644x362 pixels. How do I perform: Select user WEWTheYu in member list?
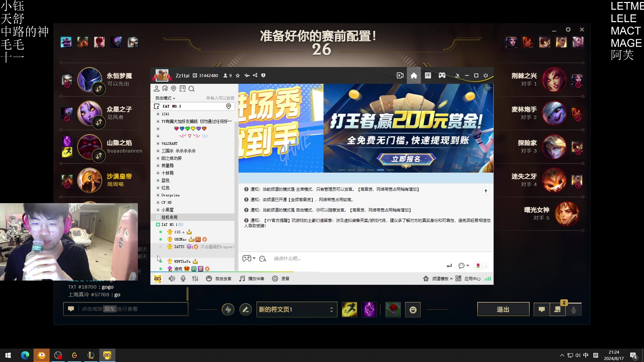[182, 262]
